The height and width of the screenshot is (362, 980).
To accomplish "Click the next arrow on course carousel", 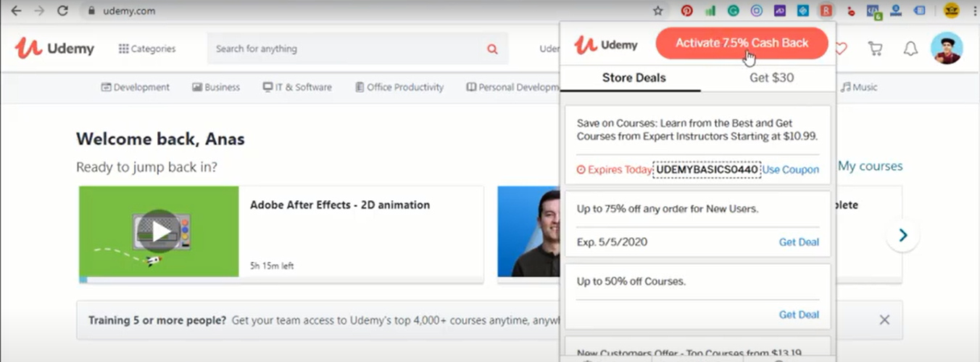I will point(903,235).
